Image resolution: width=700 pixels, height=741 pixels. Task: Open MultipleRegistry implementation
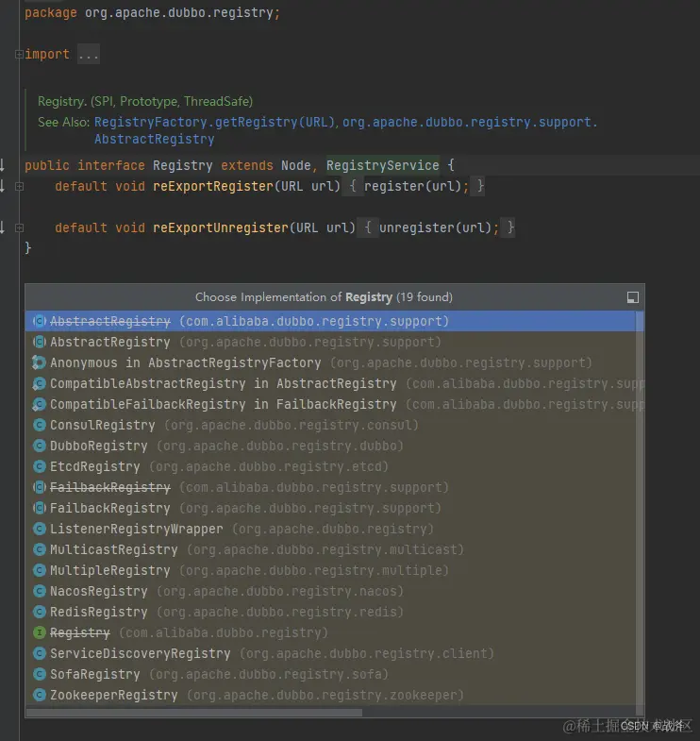point(330,570)
